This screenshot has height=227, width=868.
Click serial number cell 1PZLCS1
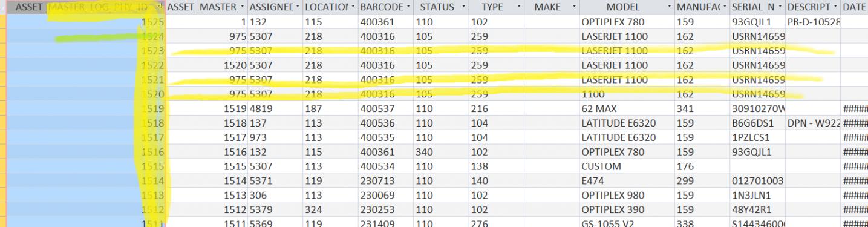pos(758,137)
